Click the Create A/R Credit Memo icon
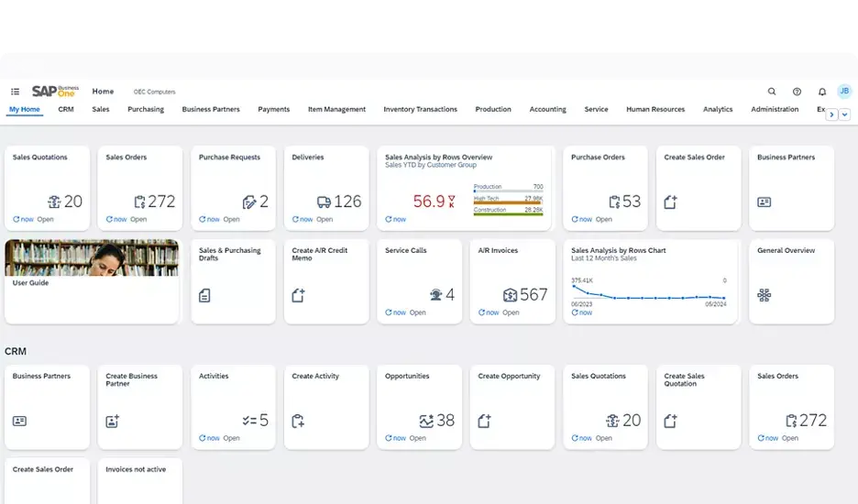This screenshot has width=858, height=504. pyautogui.click(x=298, y=295)
